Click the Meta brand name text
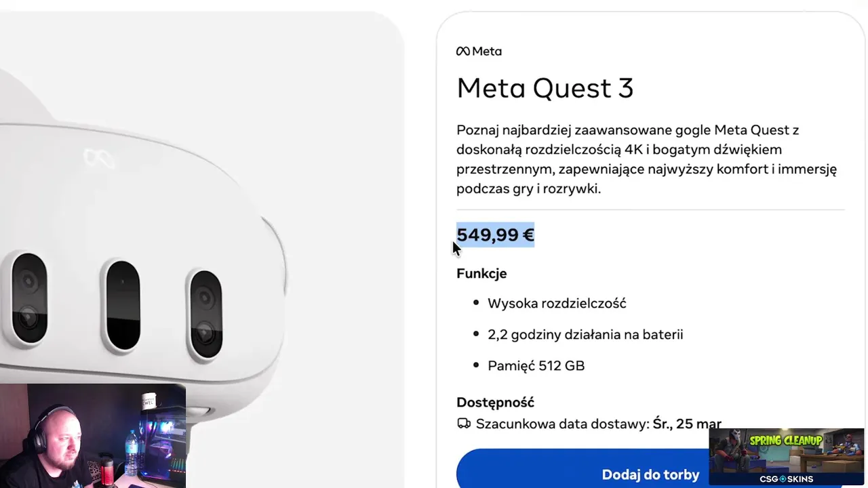This screenshot has width=868, height=488. point(487,52)
